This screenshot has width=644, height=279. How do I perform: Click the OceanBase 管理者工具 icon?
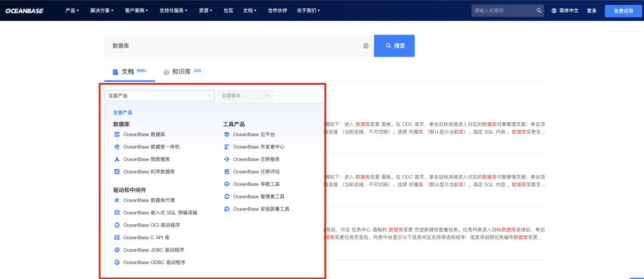pos(227,196)
